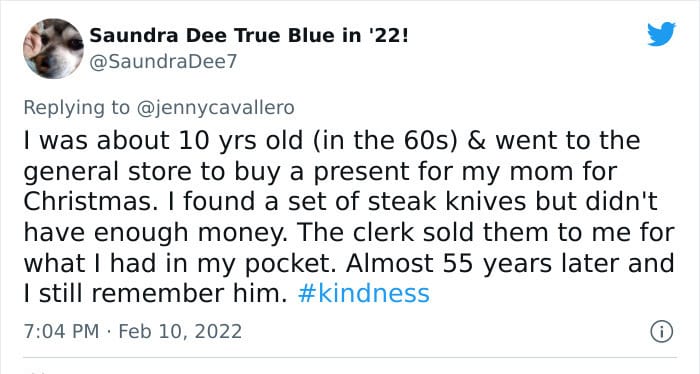The image size is (700, 374).
Task: Click the 7:04 PM timestamp
Action: coord(61,331)
